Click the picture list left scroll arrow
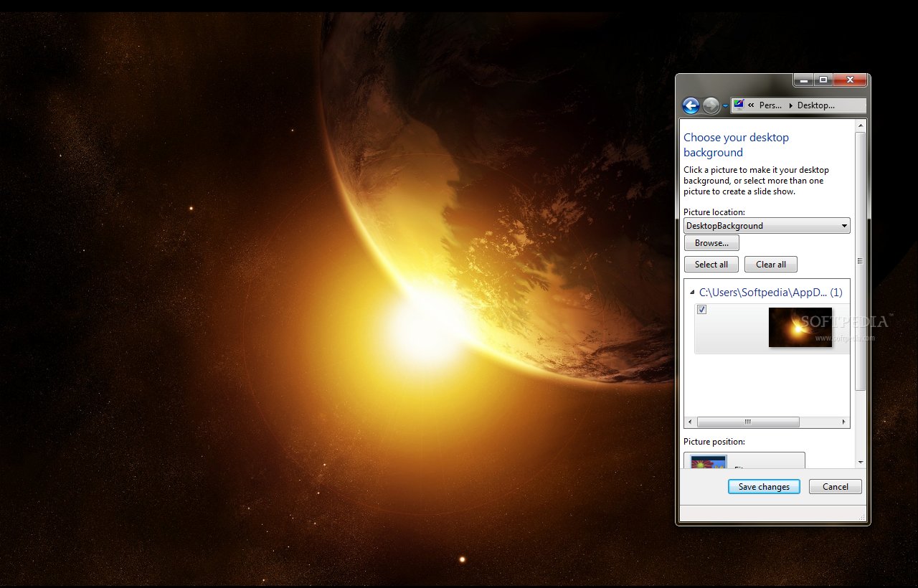 coord(691,422)
